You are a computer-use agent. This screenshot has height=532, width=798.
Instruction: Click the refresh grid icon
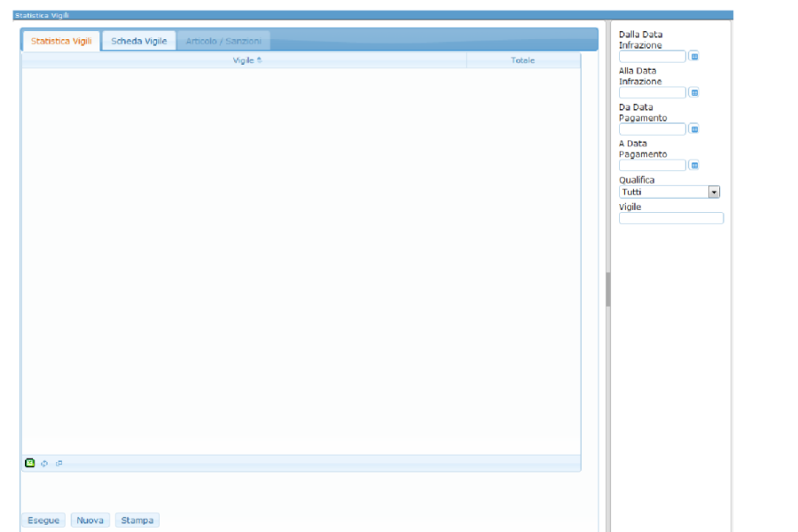[x=44, y=463]
